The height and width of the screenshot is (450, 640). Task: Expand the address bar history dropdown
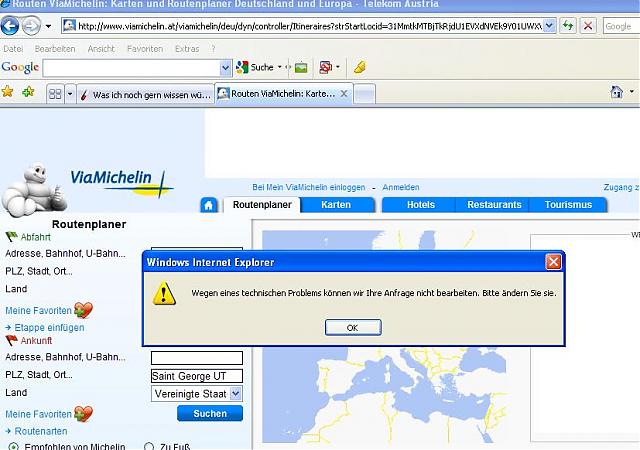click(550, 26)
